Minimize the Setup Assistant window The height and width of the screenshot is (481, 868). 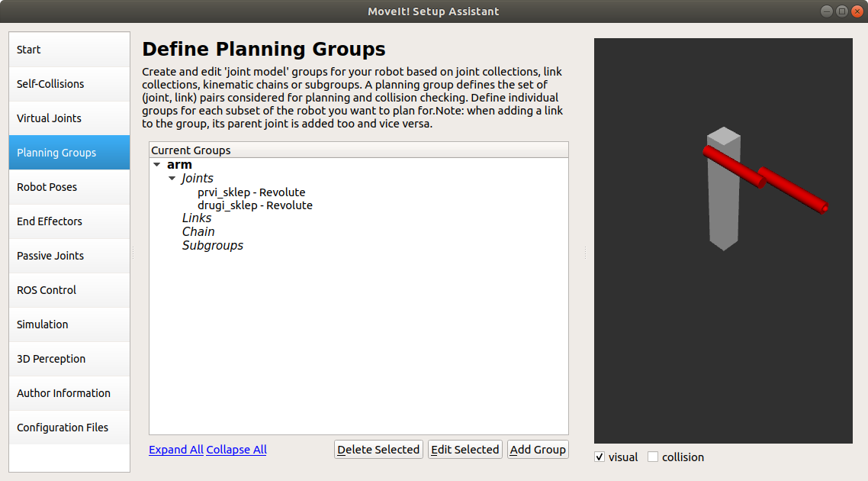pos(828,11)
